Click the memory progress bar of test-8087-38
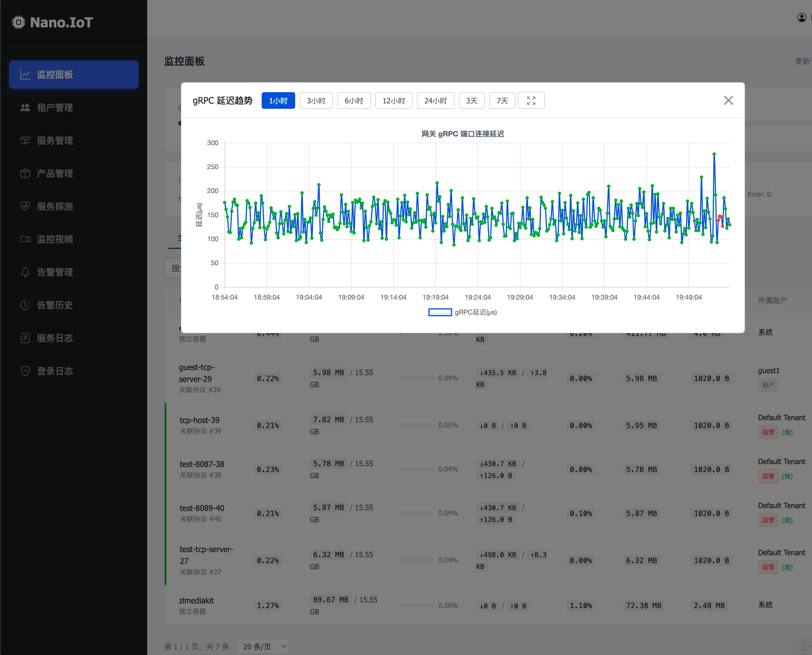This screenshot has height=655, width=812. point(417,469)
